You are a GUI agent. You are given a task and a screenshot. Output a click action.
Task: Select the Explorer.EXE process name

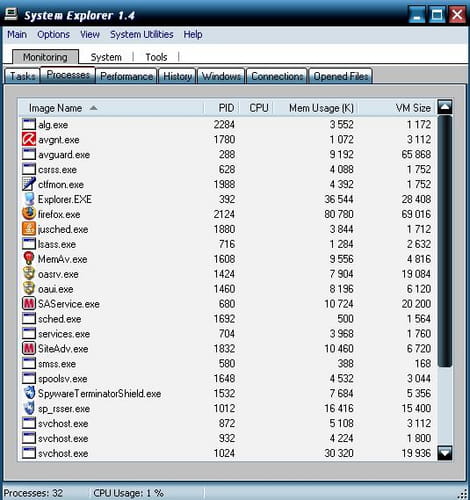(x=65, y=199)
